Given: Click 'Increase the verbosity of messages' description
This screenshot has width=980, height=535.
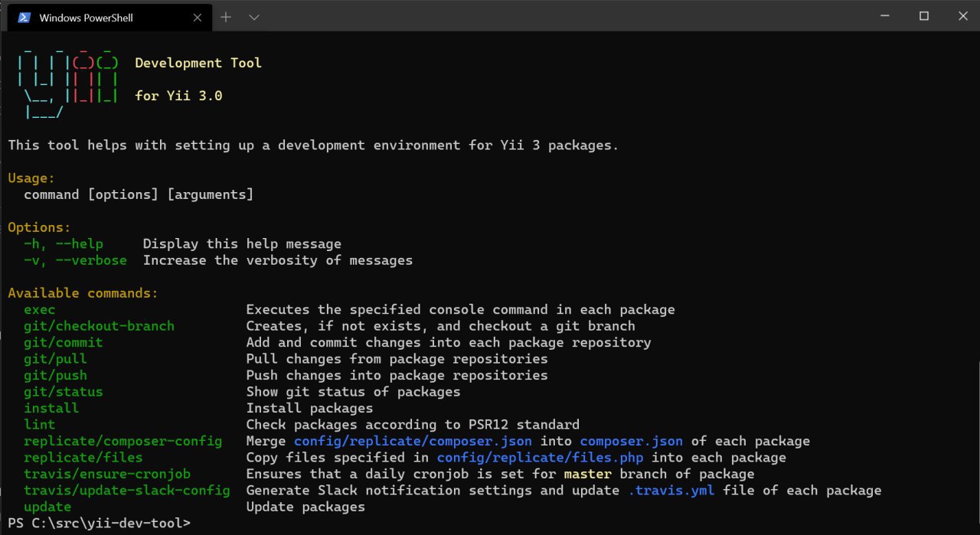Looking at the screenshot, I should tap(278, 260).
